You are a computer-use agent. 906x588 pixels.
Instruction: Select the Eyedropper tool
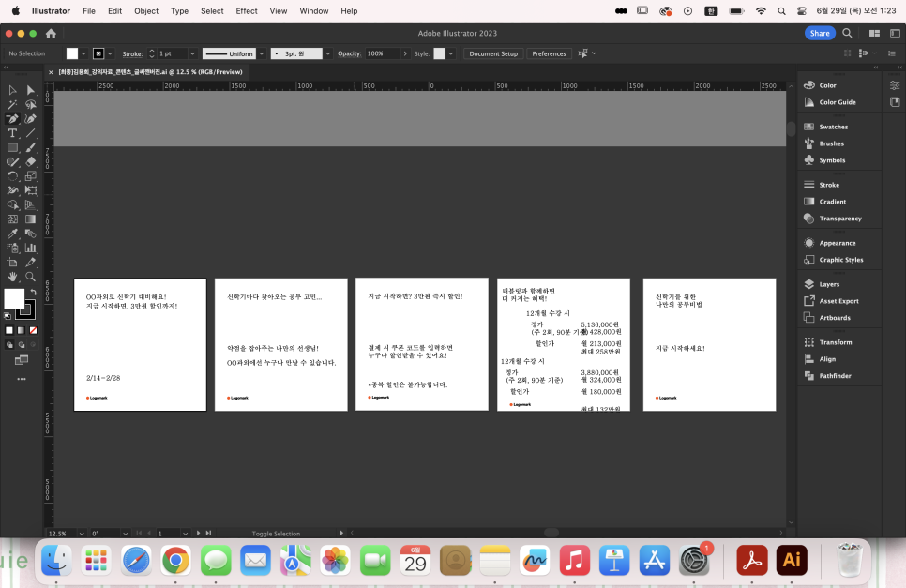[12, 234]
